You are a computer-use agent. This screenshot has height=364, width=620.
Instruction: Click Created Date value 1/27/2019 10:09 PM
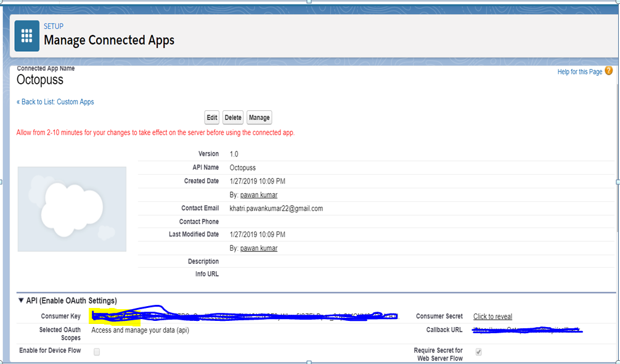[x=258, y=182]
